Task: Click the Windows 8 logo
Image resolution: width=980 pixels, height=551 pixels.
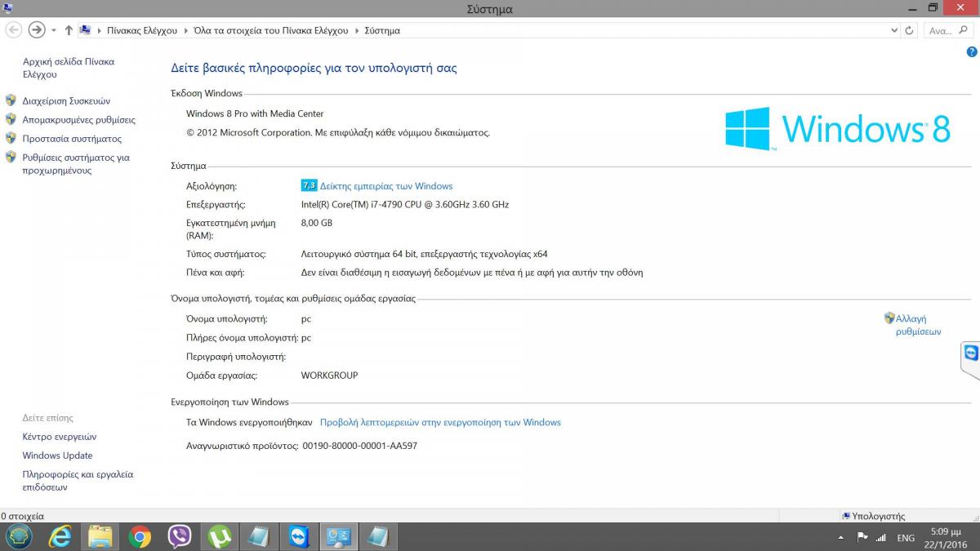Action: (838, 129)
